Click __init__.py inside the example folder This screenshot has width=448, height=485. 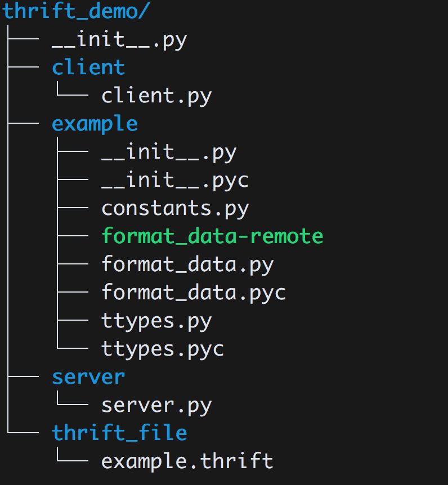tap(169, 153)
